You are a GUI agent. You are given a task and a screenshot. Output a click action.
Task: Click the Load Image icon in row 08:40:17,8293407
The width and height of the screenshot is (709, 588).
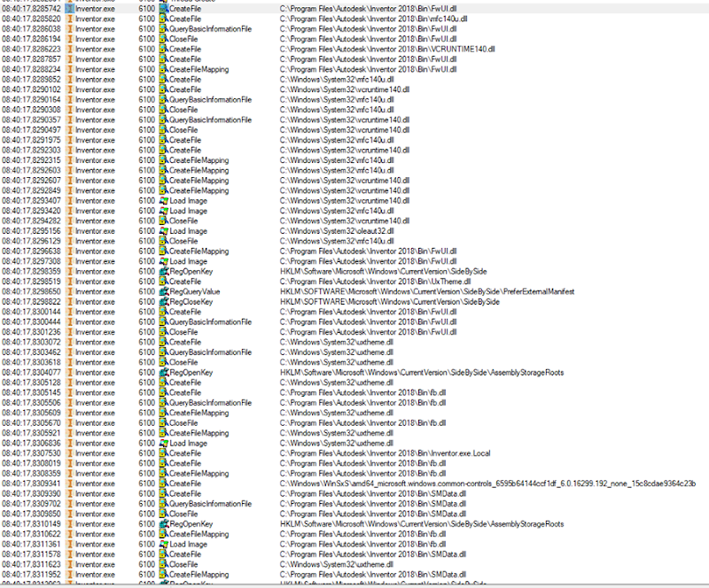click(x=164, y=201)
